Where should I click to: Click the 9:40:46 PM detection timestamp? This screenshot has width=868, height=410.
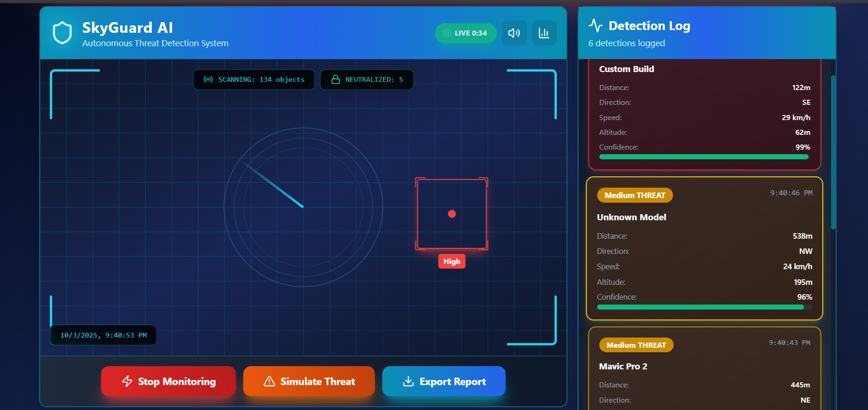tap(791, 193)
